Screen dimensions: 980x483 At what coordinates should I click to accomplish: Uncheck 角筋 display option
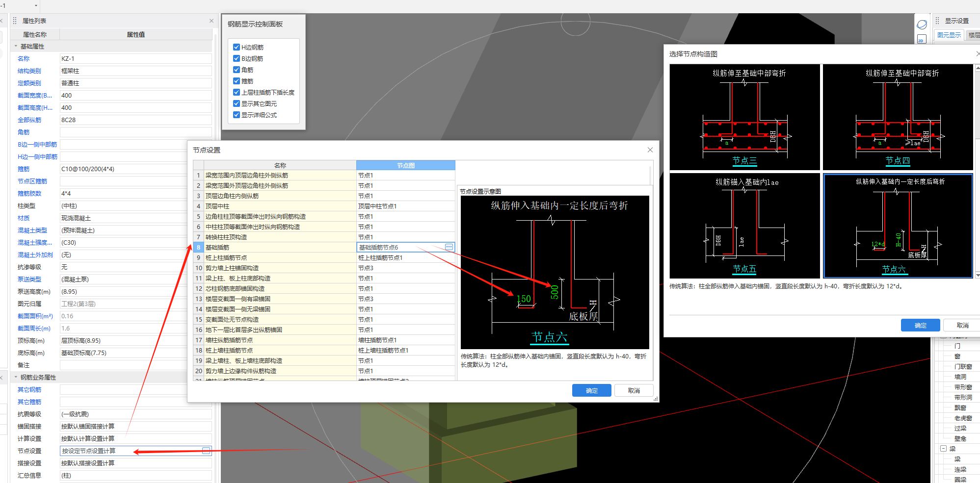(237, 70)
